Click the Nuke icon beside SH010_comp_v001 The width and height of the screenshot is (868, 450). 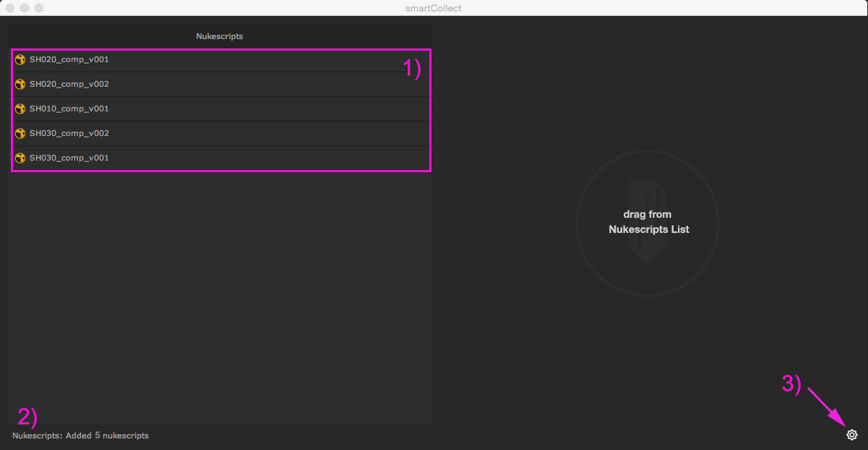click(x=20, y=109)
